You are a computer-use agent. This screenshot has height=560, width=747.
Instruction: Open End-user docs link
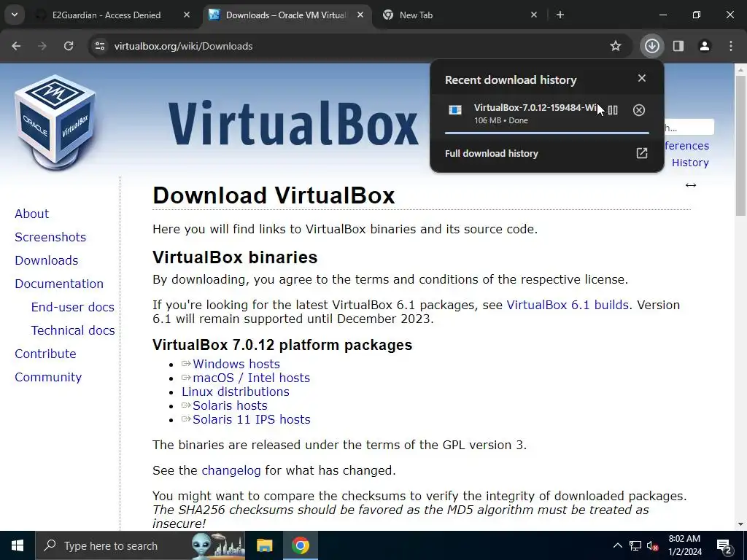73,307
